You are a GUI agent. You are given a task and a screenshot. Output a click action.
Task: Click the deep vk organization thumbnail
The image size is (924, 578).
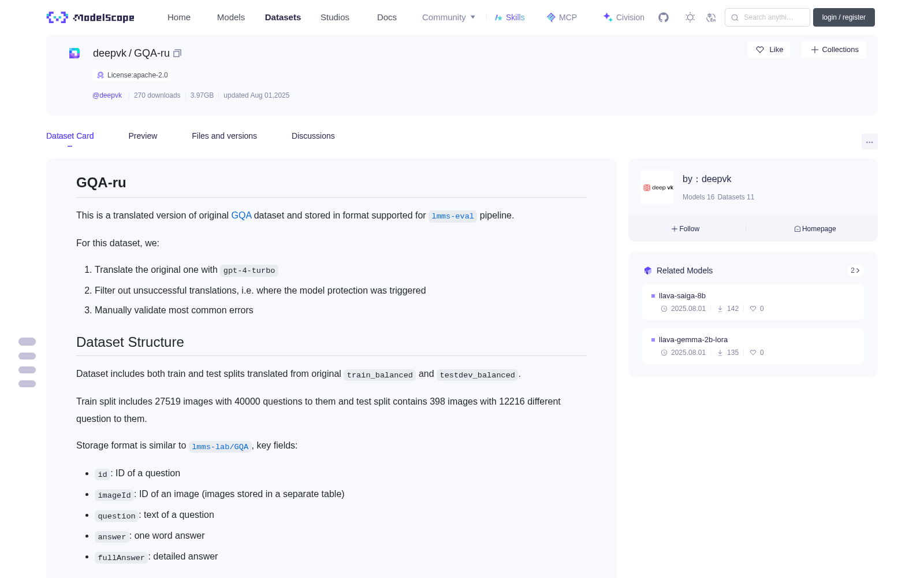click(657, 187)
